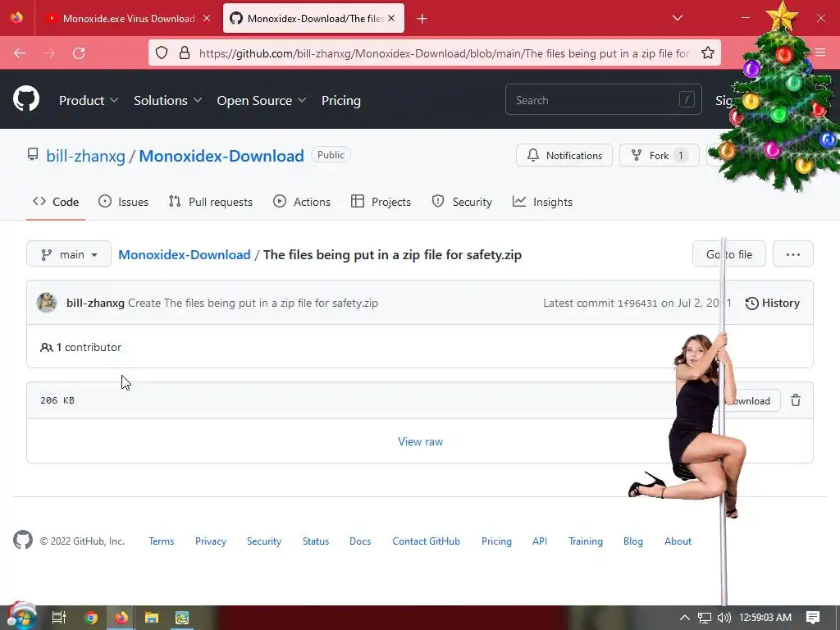This screenshot has width=840, height=630.
Task: Click the footer Blog link
Action: (x=632, y=541)
